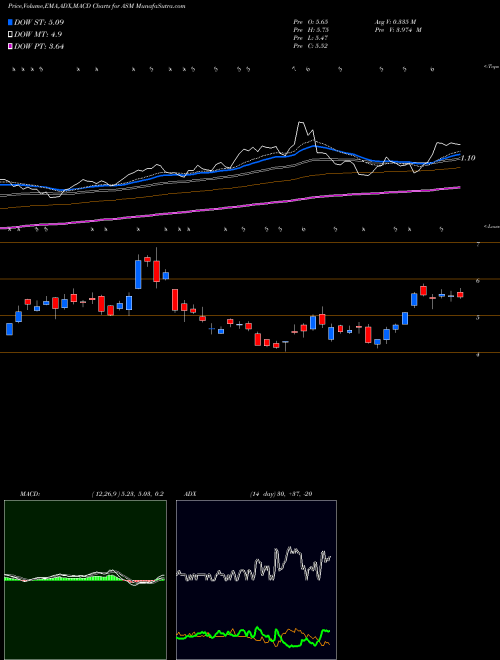
Task: Click the '1.10' label beside the EMA lines
Action: click(468, 158)
